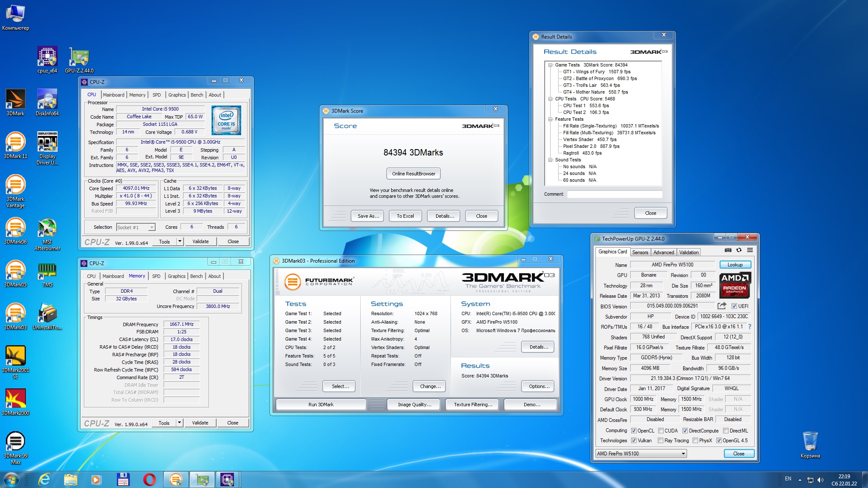The width and height of the screenshot is (868, 488).
Task: Open the 3DMark03 desktop shortcut
Action: [15, 316]
